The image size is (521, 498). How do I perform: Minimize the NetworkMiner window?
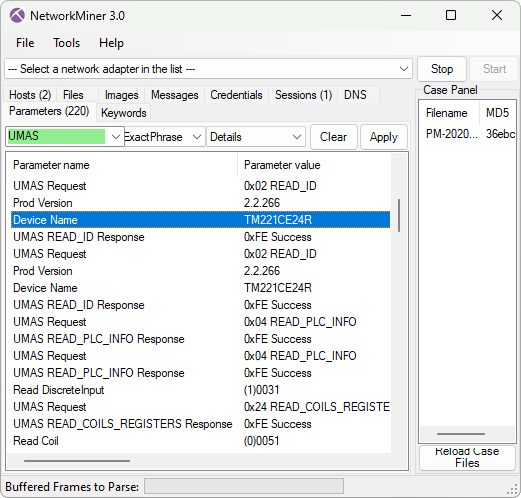[x=406, y=15]
